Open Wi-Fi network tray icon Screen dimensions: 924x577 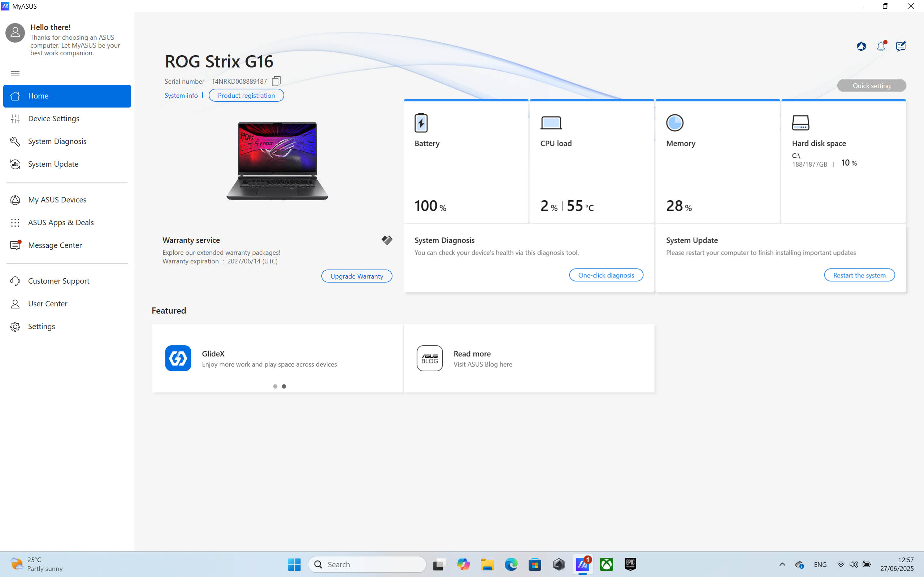[x=841, y=564]
